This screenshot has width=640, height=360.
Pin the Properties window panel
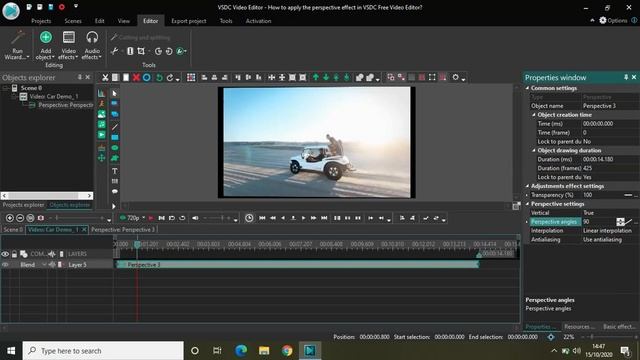pos(626,77)
